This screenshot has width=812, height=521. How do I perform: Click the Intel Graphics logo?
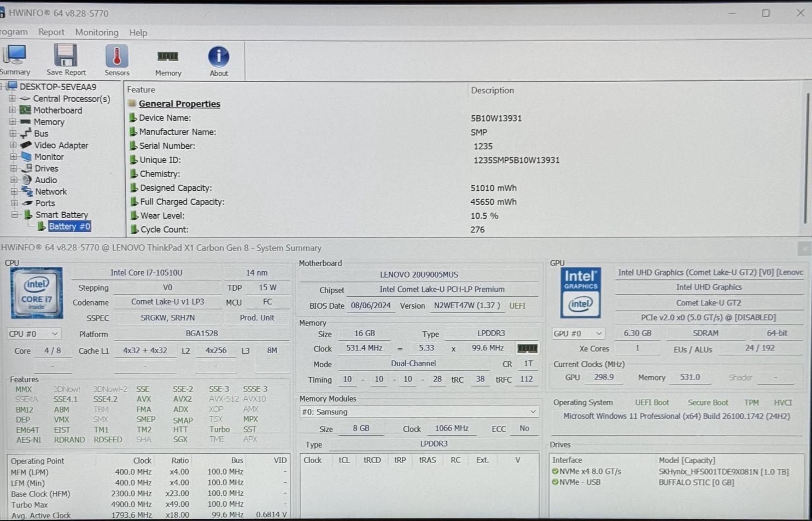pyautogui.click(x=580, y=292)
